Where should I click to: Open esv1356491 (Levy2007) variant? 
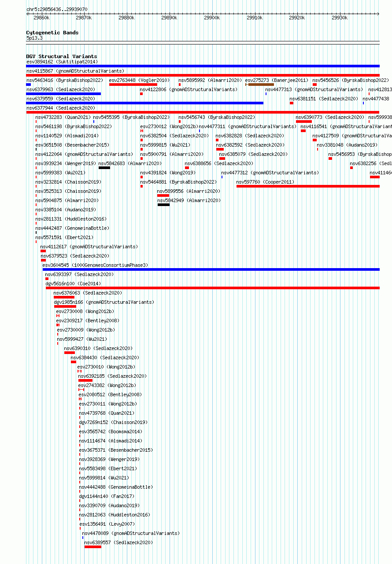click(107, 524)
